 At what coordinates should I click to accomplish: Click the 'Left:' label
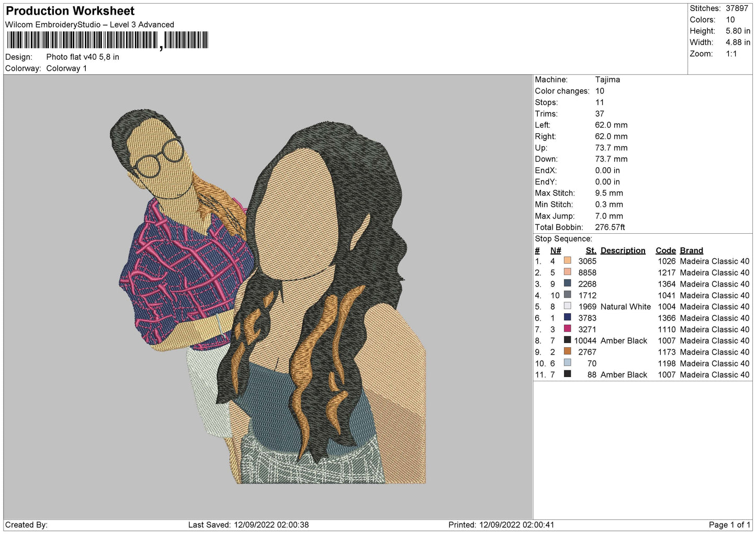[x=542, y=125]
